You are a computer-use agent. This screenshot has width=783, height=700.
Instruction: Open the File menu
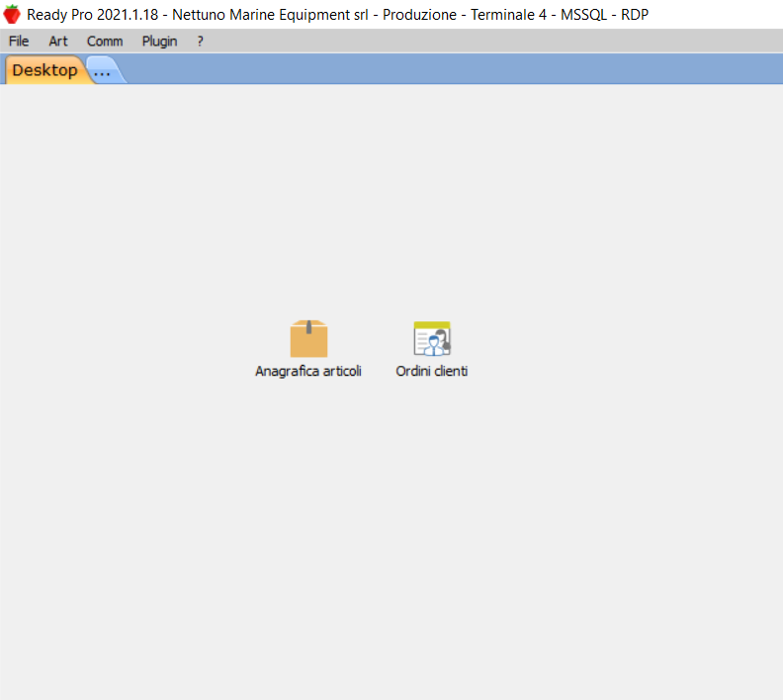[x=19, y=41]
